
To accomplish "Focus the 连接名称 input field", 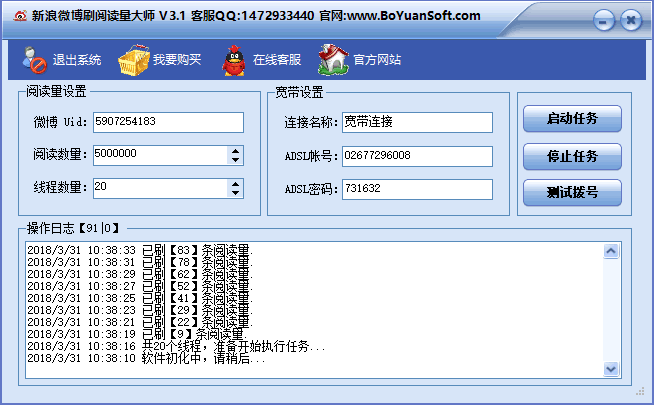I will (x=417, y=122).
